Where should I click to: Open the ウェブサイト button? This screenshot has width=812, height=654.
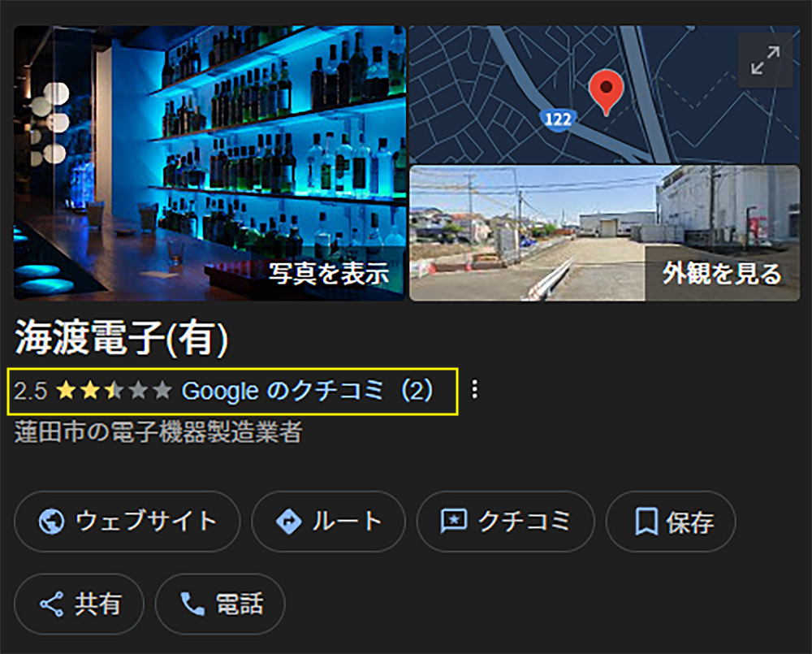127,522
